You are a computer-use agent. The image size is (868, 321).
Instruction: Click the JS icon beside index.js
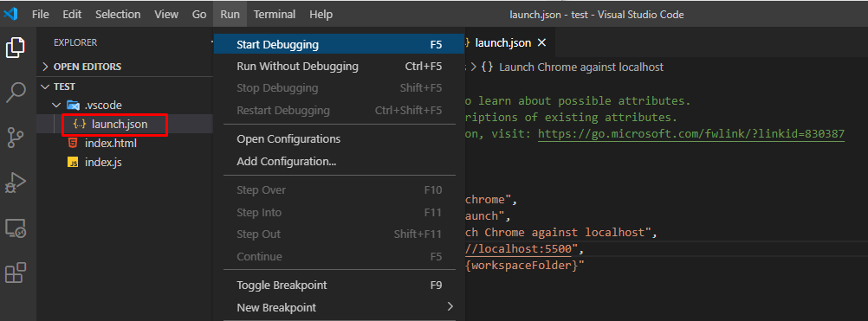pyautogui.click(x=73, y=163)
